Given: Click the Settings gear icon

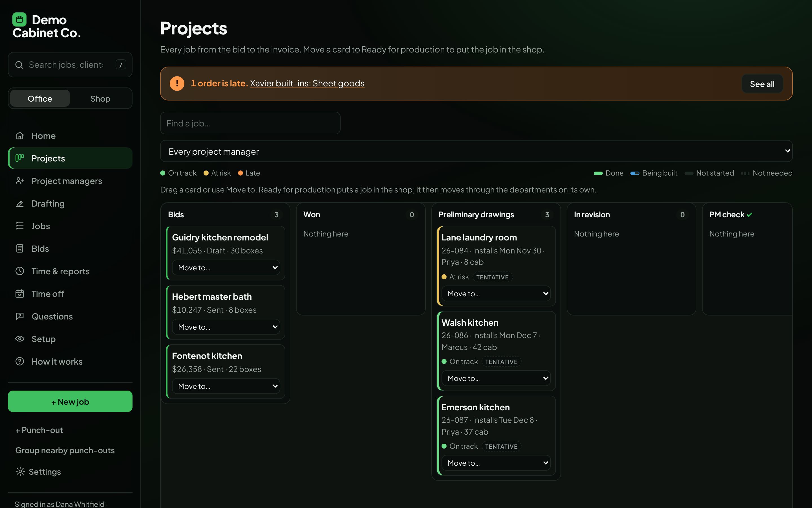Looking at the screenshot, I should (x=20, y=472).
